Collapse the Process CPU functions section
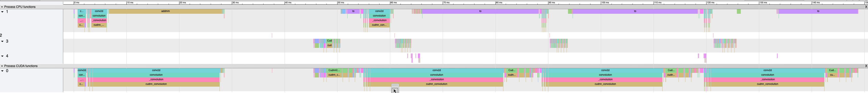 tap(2, 7)
